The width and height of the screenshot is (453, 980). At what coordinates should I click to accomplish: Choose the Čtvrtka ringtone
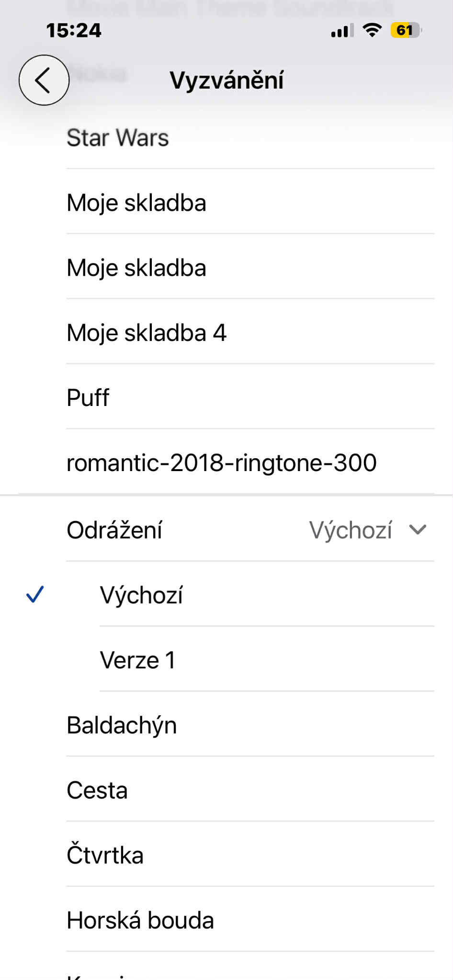point(105,856)
